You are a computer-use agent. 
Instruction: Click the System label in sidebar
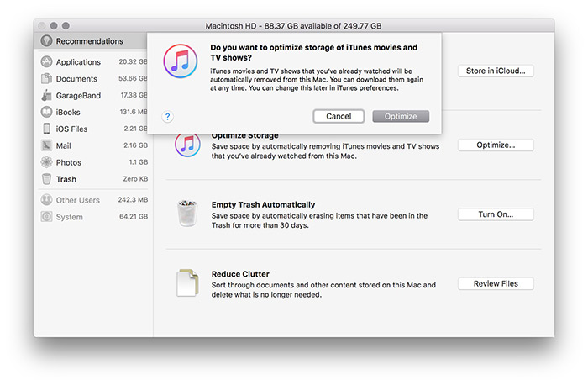70,217
